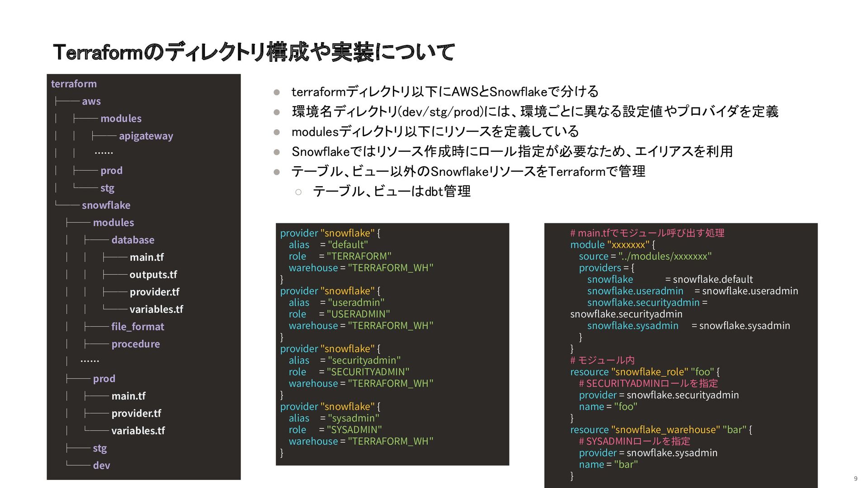This screenshot has height=488, width=868.
Task: Click main.tf under snowflake prod
Action: click(x=128, y=396)
